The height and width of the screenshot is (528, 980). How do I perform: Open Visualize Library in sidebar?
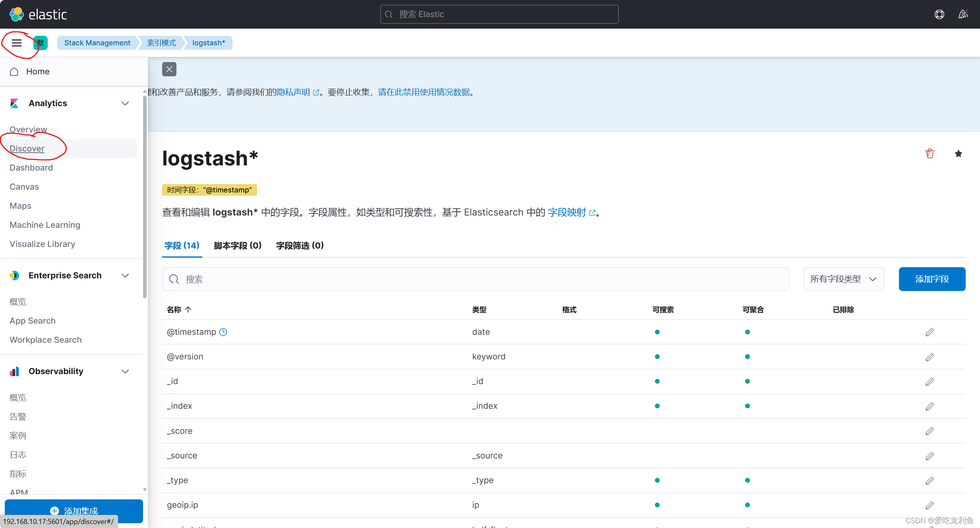click(43, 244)
